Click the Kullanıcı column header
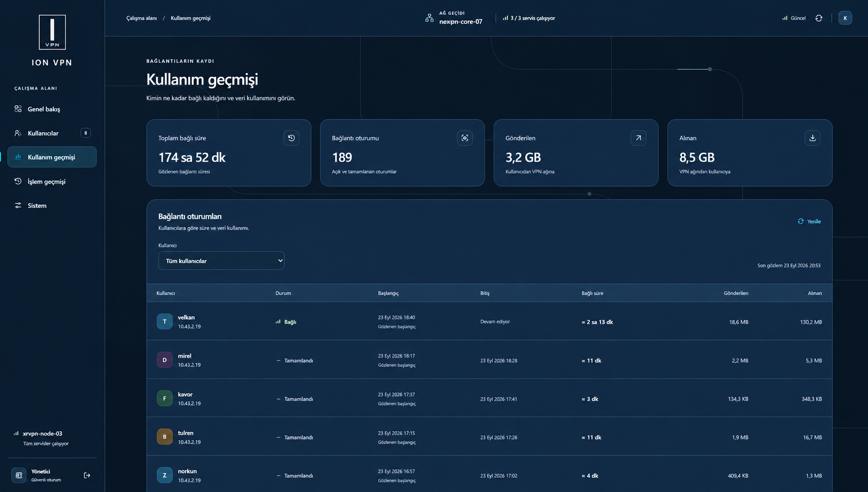The height and width of the screenshot is (492, 868). [165, 293]
